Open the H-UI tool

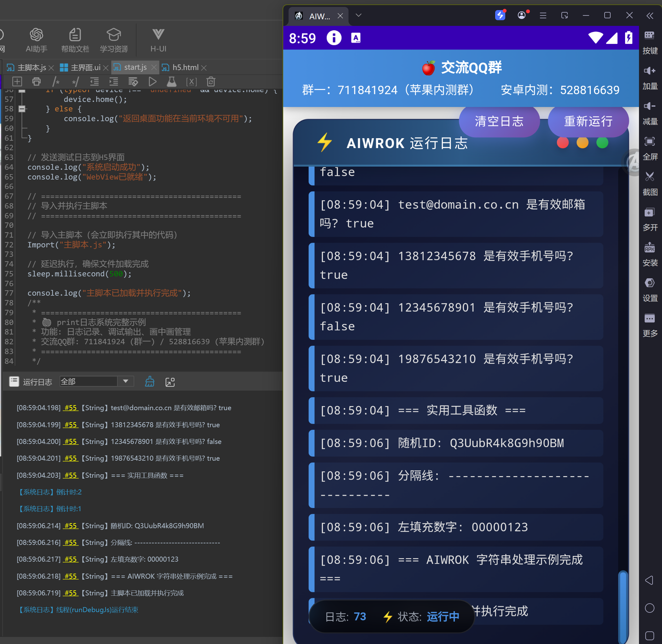coord(158,40)
